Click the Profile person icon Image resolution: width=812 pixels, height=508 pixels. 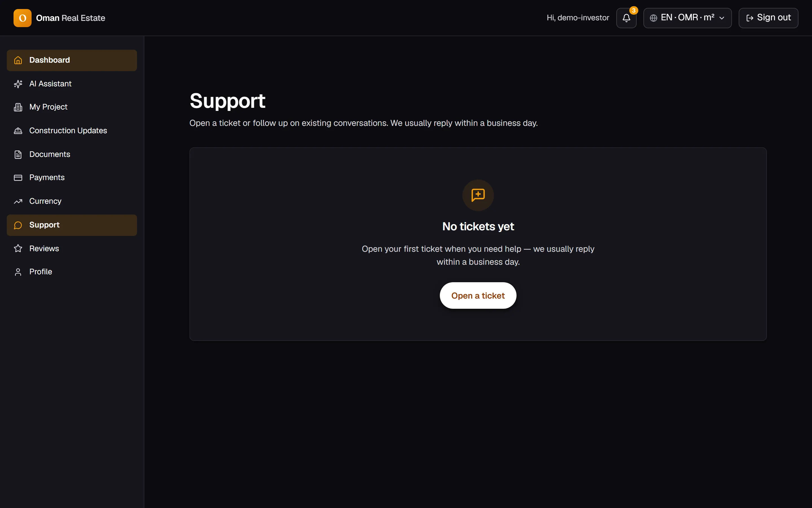[18, 272]
